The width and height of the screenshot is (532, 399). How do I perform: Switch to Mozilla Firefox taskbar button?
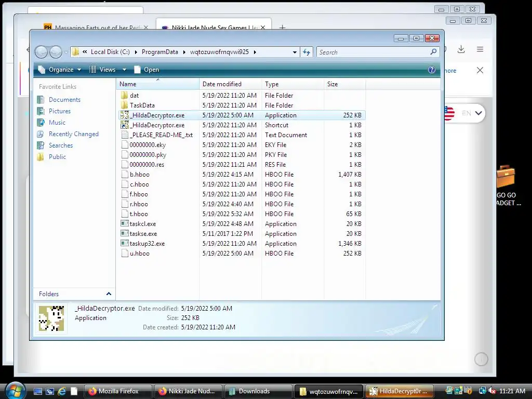click(x=117, y=391)
